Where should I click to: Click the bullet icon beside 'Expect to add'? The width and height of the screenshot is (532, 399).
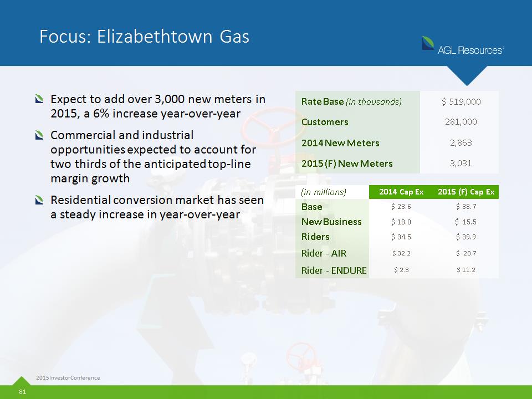[39, 100]
